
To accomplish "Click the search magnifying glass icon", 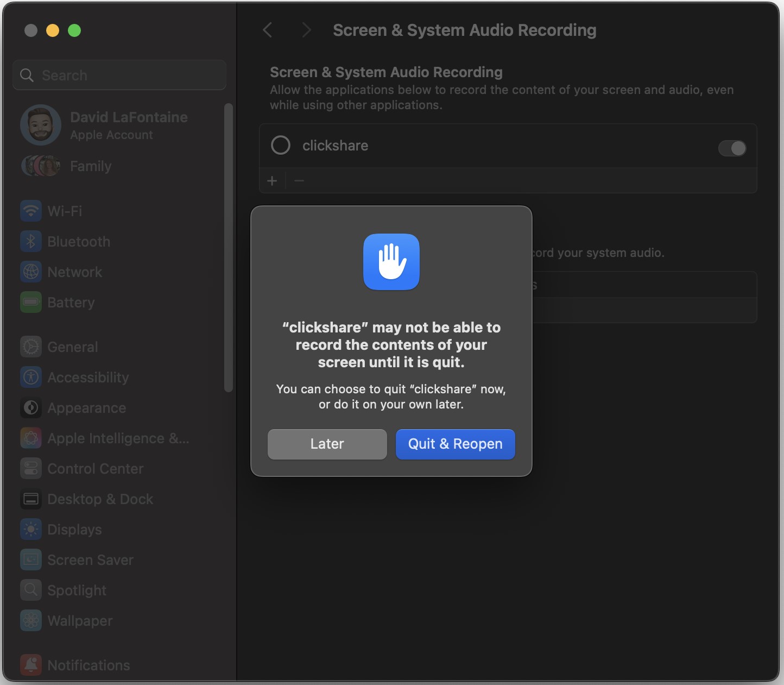I will point(27,75).
